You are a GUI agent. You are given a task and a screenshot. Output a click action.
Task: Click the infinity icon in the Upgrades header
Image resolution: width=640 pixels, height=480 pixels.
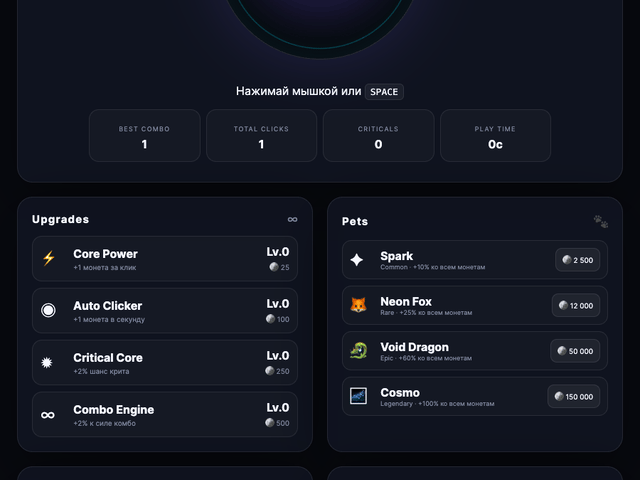click(292, 220)
